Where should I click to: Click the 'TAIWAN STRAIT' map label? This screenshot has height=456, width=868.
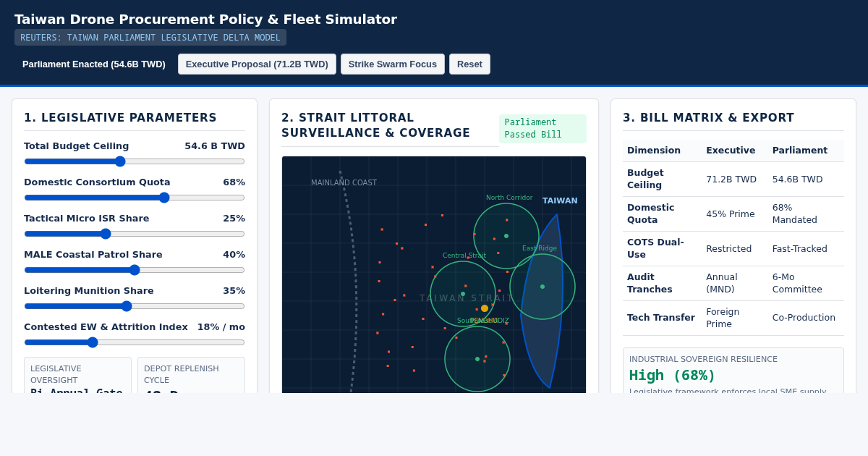tap(467, 298)
